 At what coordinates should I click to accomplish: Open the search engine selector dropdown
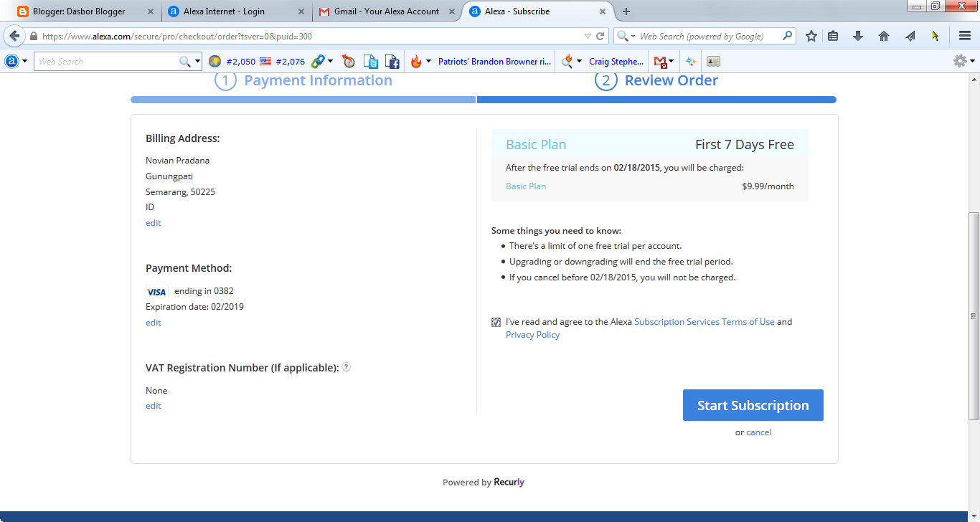click(x=625, y=36)
